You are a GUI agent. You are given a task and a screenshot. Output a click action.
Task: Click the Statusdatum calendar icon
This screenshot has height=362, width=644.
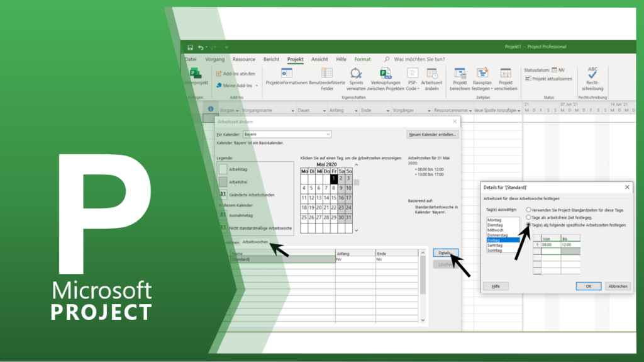coord(555,70)
